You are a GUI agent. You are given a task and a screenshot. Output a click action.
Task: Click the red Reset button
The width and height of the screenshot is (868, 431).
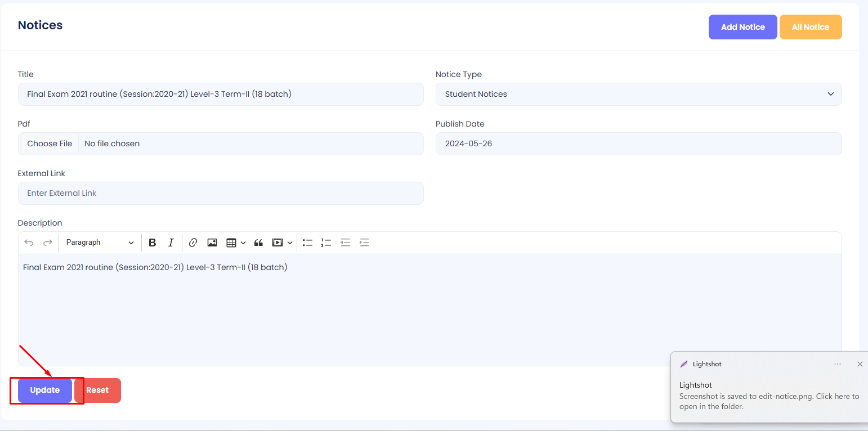[x=97, y=390]
